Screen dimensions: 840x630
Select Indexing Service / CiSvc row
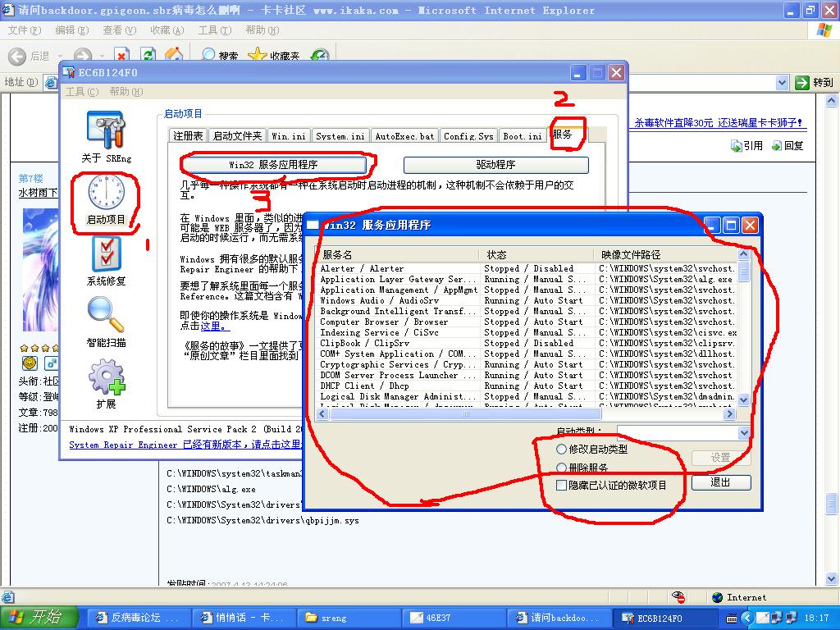(x=527, y=333)
